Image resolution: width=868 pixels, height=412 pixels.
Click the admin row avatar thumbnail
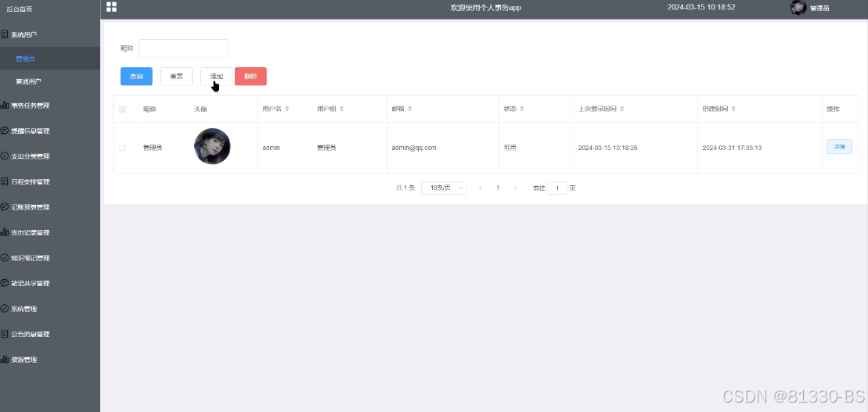[212, 146]
